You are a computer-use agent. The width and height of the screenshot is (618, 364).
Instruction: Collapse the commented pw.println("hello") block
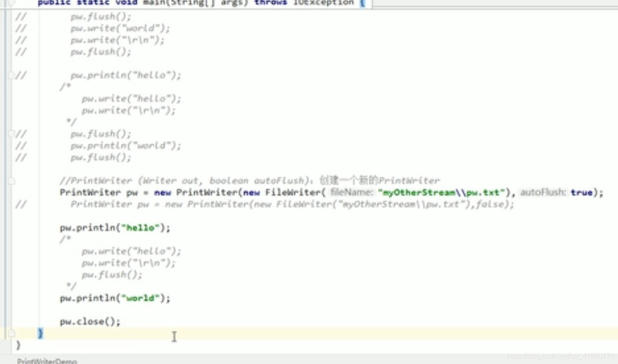point(12,75)
